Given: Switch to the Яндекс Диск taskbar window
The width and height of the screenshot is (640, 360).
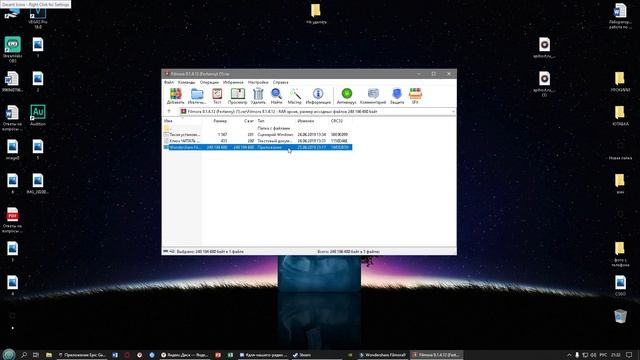Looking at the screenshot, I should coord(184,355).
